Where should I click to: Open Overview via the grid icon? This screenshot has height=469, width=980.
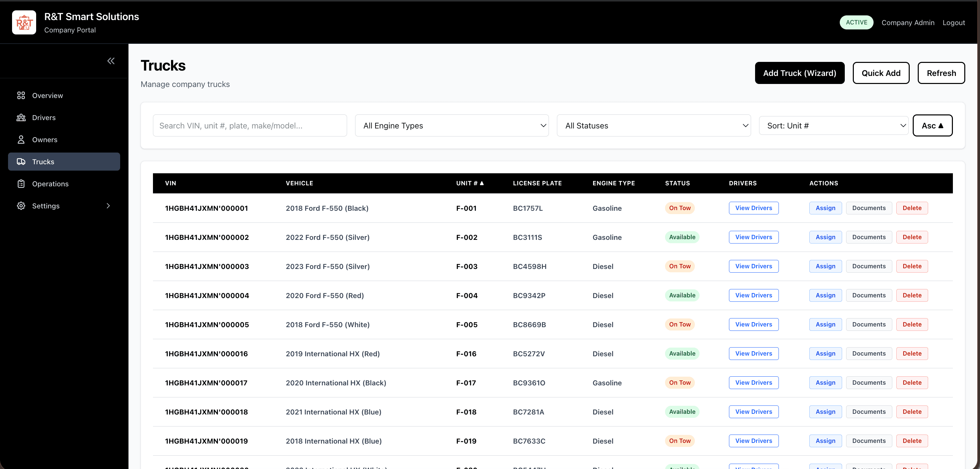point(21,95)
